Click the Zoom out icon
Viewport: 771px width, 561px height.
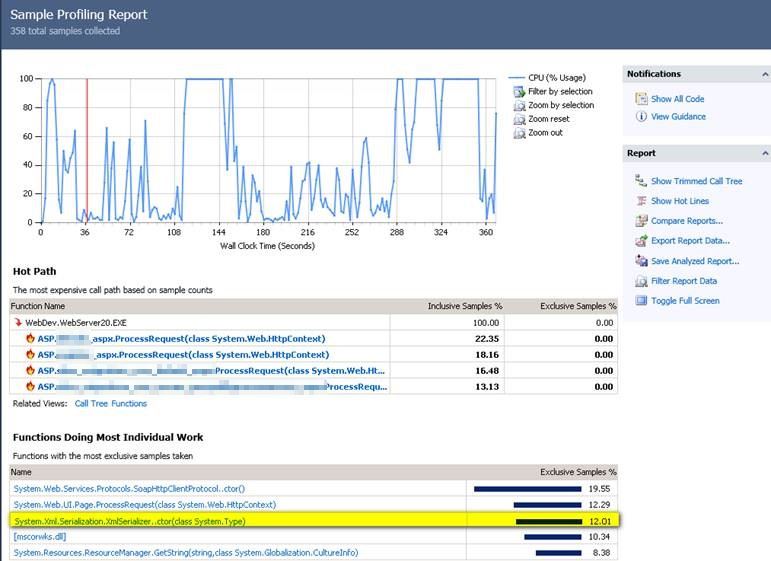tap(519, 133)
